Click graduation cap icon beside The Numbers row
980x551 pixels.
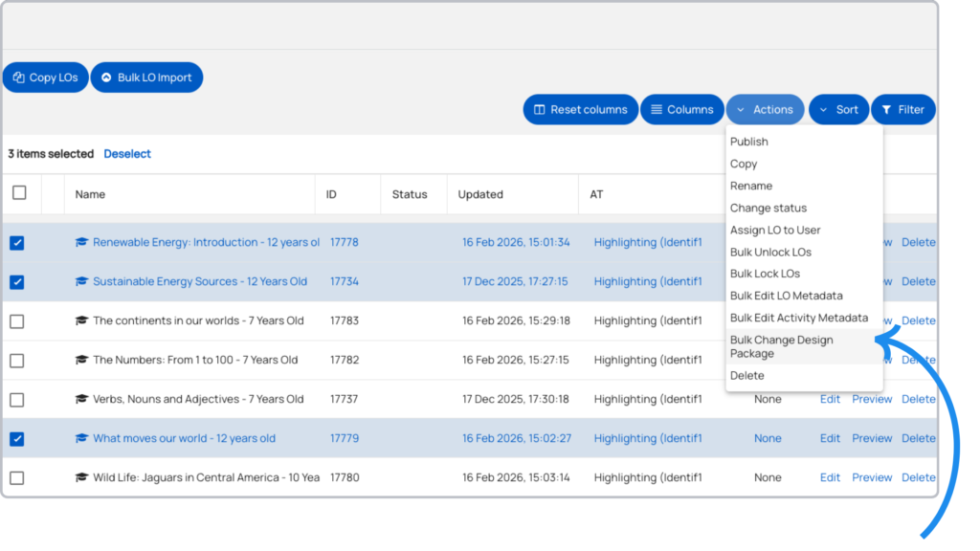[x=81, y=361]
